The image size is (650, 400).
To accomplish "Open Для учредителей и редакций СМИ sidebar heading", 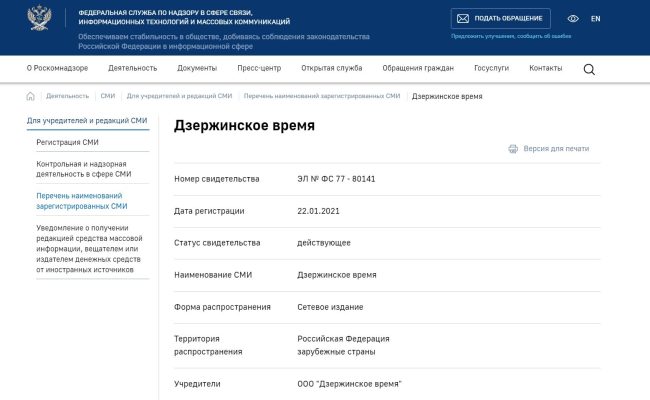I will coord(87,120).
